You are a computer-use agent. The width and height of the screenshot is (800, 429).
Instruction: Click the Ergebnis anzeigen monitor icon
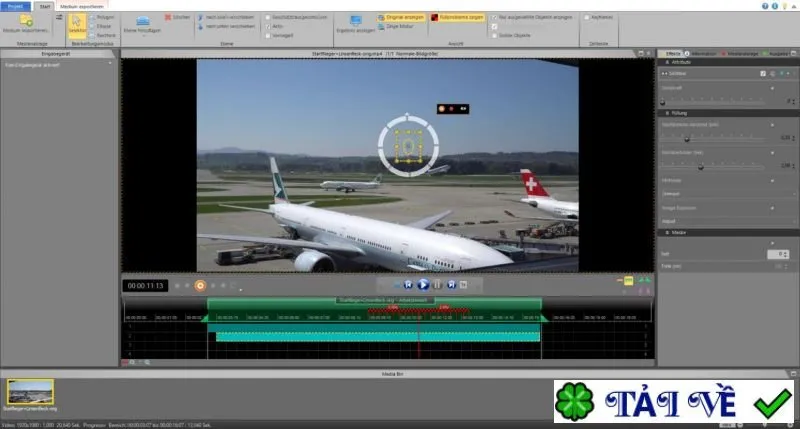[x=356, y=20]
